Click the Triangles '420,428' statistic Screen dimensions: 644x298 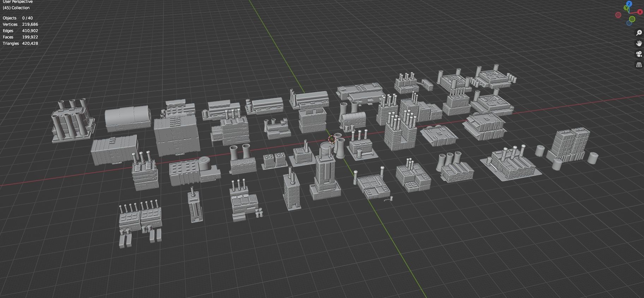pos(30,43)
